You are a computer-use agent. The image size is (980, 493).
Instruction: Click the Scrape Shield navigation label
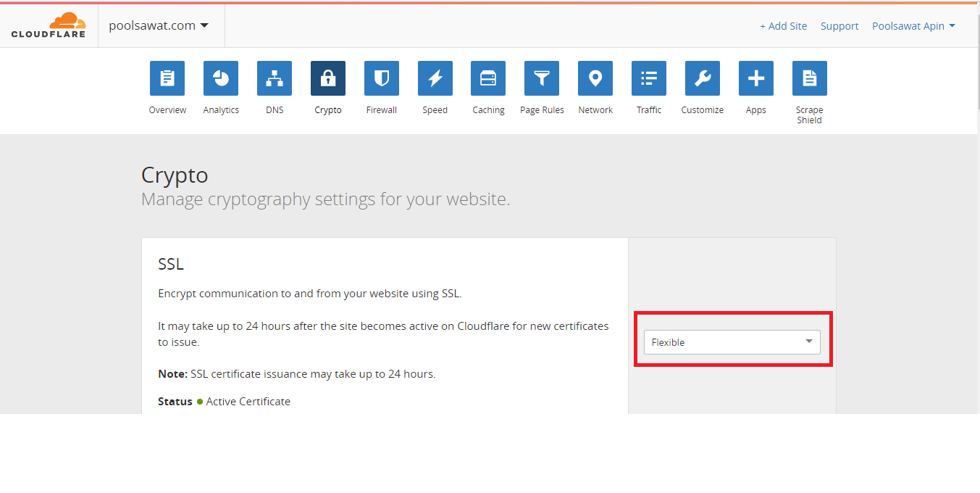pos(810,115)
